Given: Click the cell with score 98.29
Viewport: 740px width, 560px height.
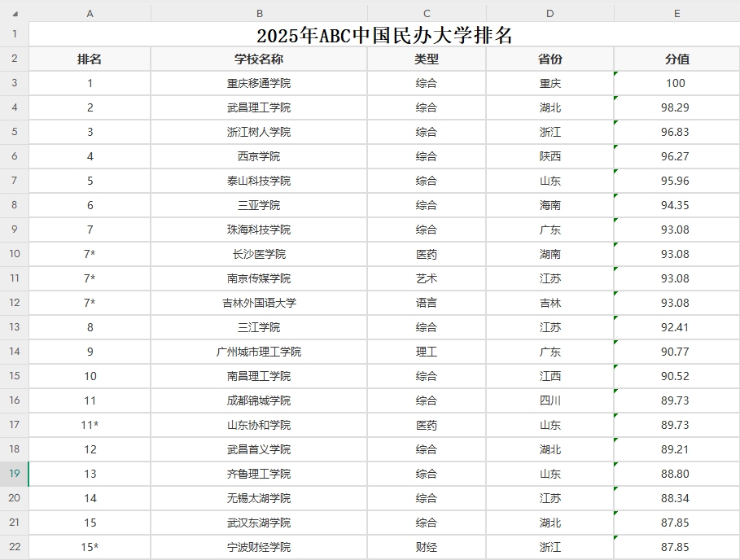Looking at the screenshot, I should tap(677, 107).
